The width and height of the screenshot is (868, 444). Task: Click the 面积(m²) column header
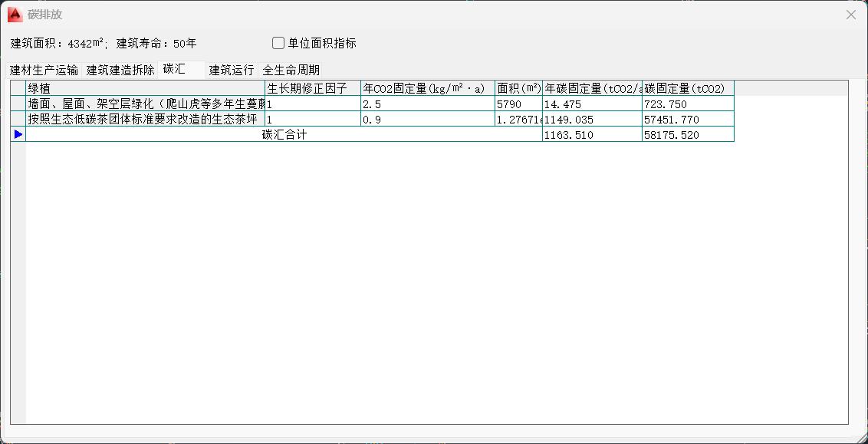point(518,88)
